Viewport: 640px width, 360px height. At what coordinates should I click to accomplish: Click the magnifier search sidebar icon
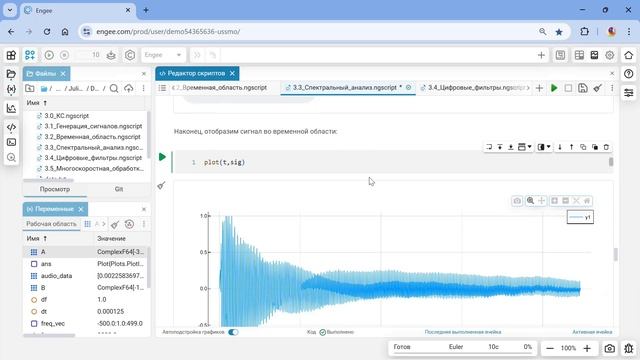coord(11,158)
